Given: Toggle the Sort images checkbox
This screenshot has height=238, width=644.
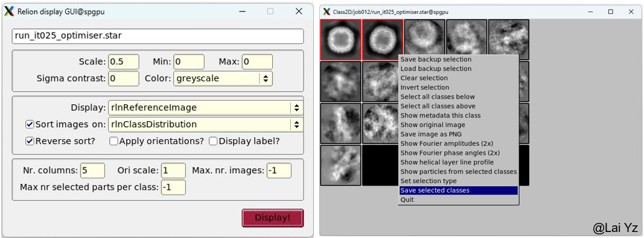Looking at the screenshot, I should click(29, 124).
